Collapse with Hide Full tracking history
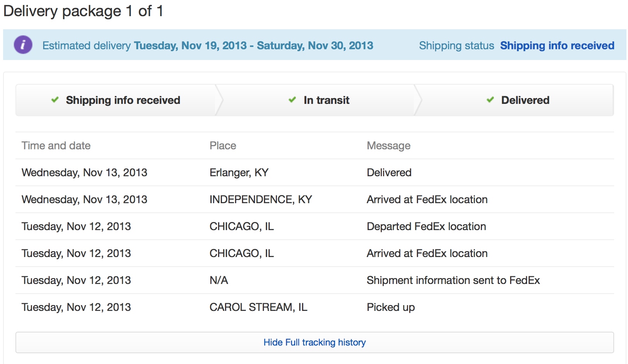628x364 pixels. click(315, 342)
